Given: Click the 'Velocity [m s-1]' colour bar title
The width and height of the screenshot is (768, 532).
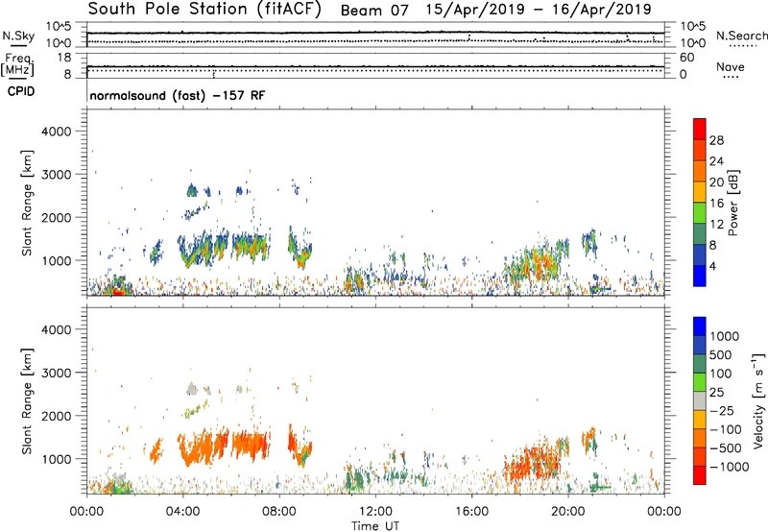Looking at the screenshot, I should (x=758, y=400).
